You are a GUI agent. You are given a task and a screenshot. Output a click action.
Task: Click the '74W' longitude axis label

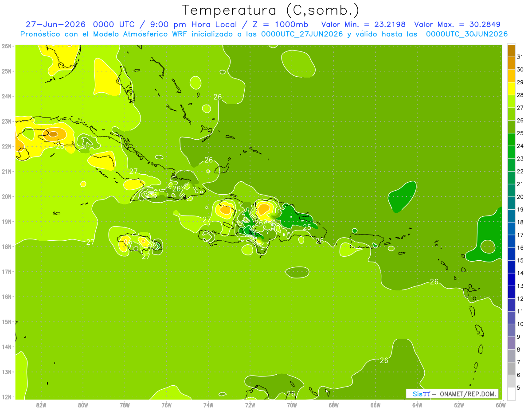click(x=208, y=404)
